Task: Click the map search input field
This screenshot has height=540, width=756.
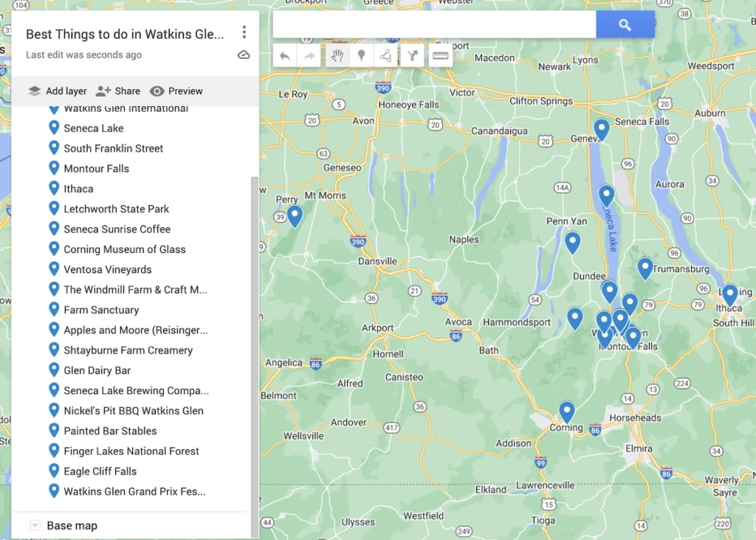Action: (434, 24)
